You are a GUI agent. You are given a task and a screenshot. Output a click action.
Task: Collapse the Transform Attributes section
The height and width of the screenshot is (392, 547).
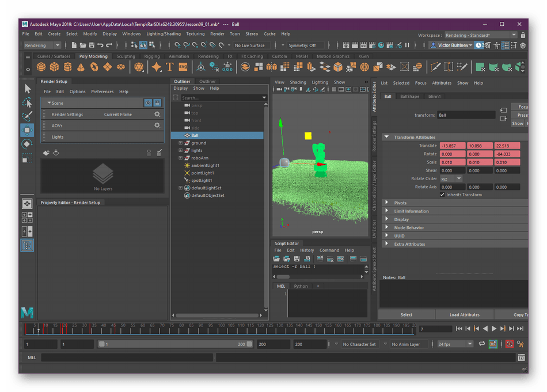click(x=386, y=137)
